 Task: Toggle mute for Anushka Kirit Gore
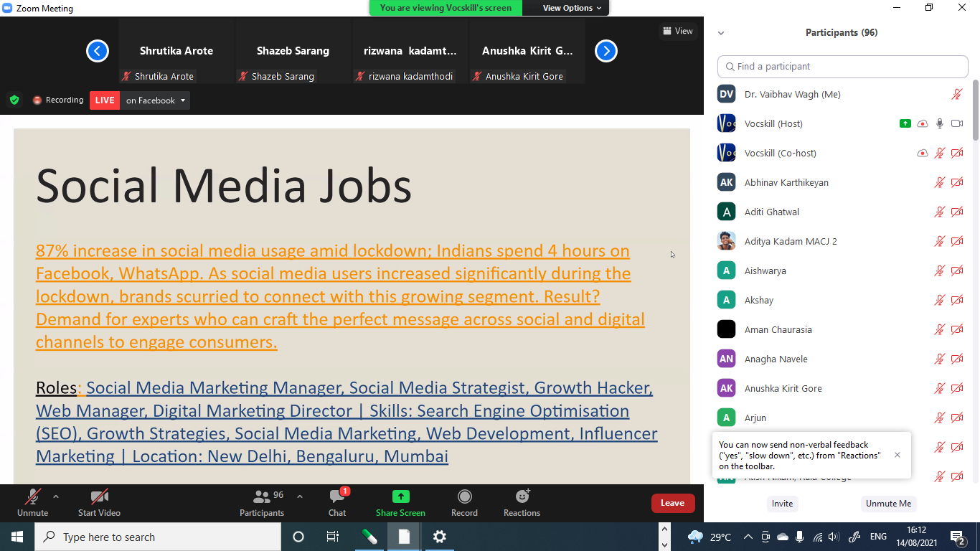[x=939, y=389]
